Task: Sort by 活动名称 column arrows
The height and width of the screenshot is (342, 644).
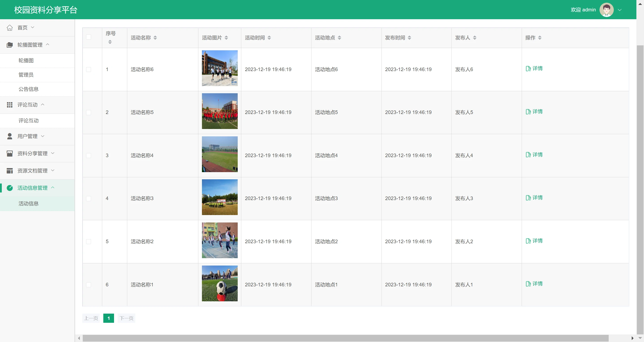Action: (155, 38)
